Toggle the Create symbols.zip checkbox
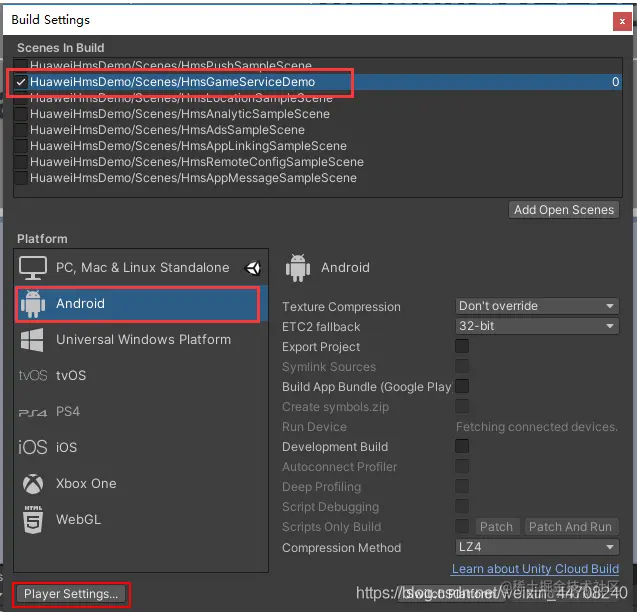This screenshot has height=612, width=638. [x=462, y=406]
